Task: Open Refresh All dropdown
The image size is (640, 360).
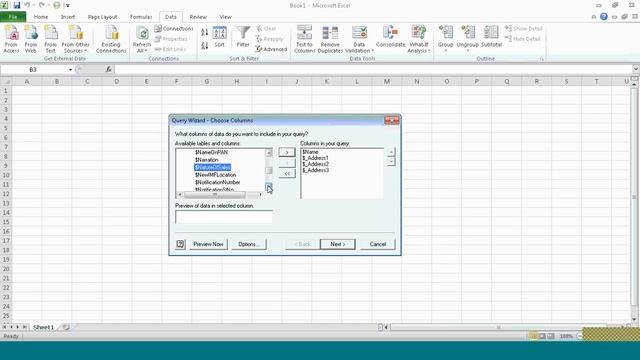Action: [x=142, y=48]
